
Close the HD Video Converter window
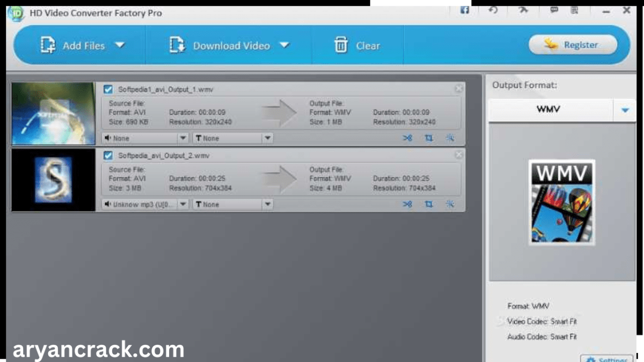[626, 10]
